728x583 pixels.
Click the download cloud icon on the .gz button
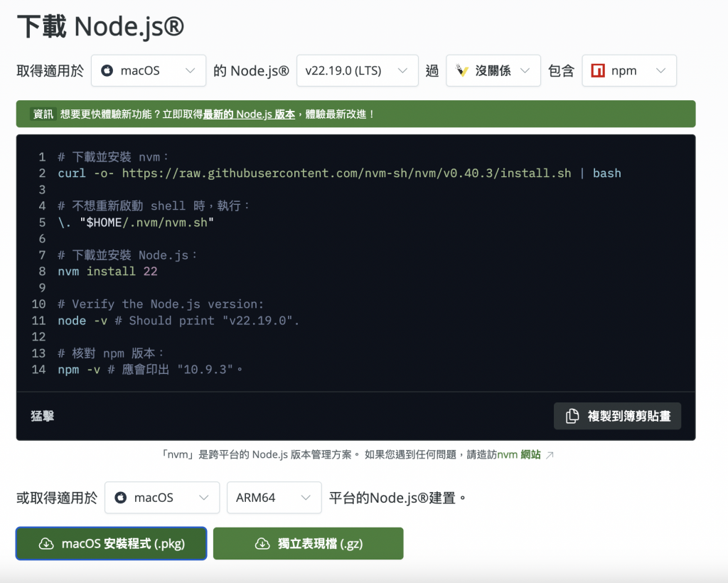point(262,544)
